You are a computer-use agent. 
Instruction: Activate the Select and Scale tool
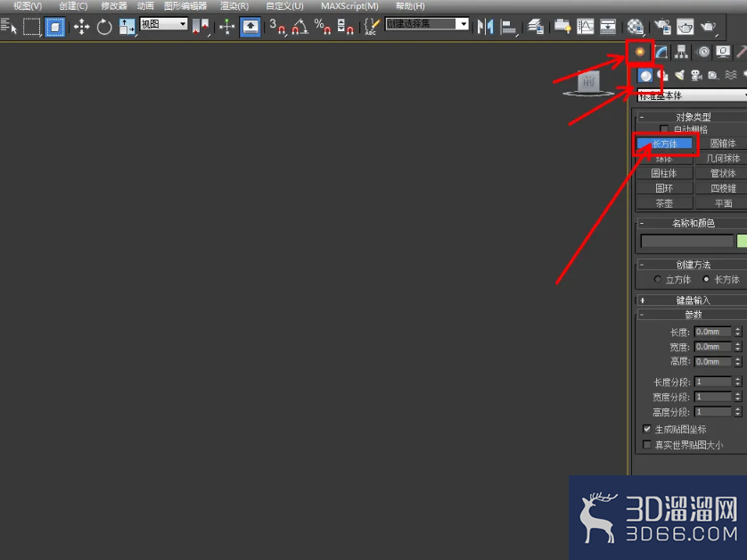pos(127,27)
